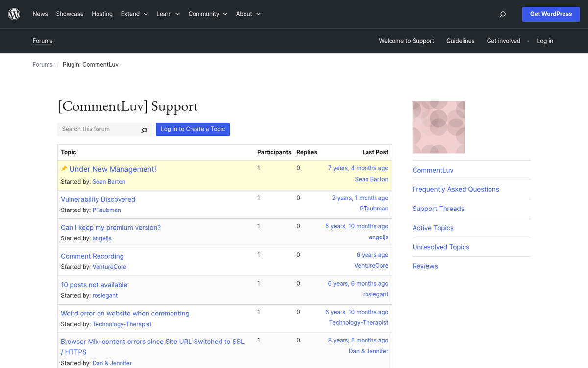Open the site search magnifier icon
This screenshot has height=368, width=588.
pos(502,14)
